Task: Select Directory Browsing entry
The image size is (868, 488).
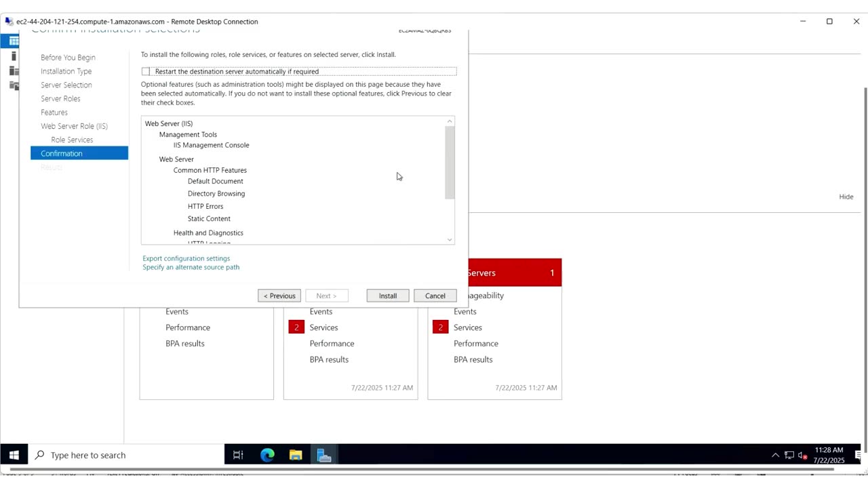Action: pyautogui.click(x=216, y=194)
